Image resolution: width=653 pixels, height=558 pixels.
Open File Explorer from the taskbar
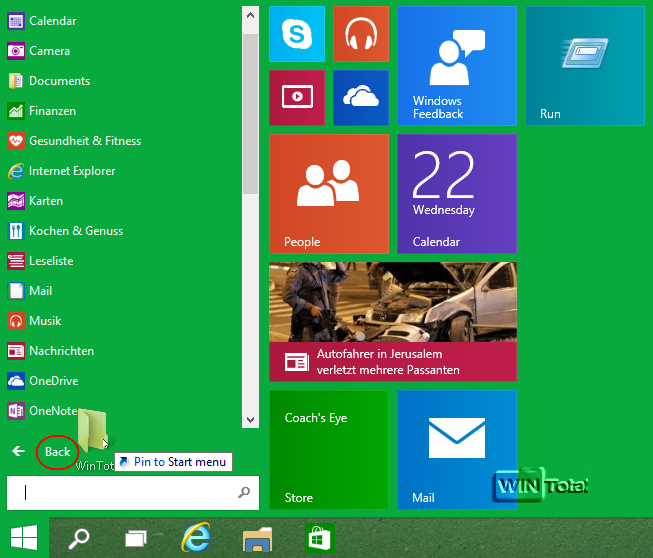tap(258, 540)
